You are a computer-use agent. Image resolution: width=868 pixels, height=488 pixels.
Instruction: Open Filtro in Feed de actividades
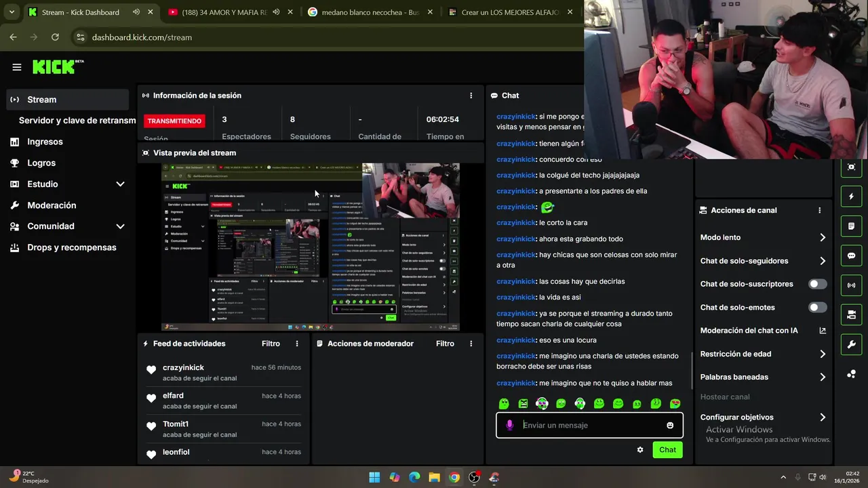(271, 344)
